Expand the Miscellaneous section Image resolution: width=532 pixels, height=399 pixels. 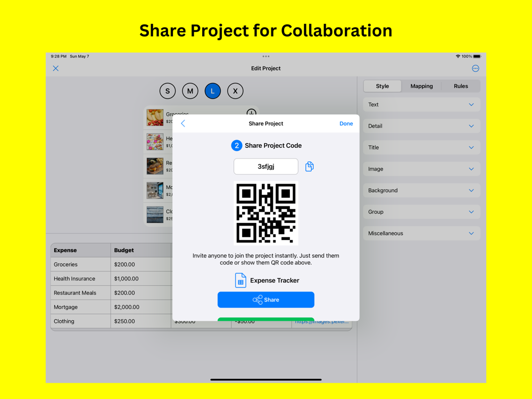tap(421, 234)
